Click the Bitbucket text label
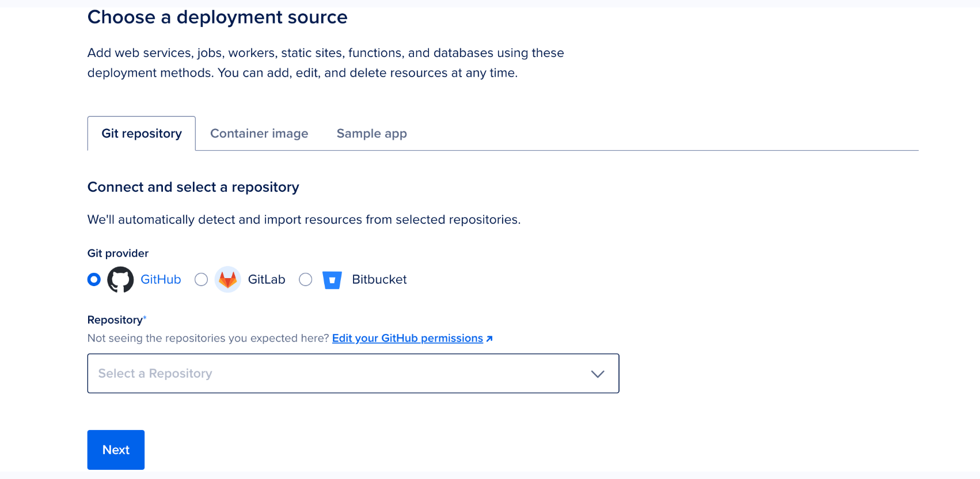This screenshot has width=980, height=479. (x=379, y=280)
